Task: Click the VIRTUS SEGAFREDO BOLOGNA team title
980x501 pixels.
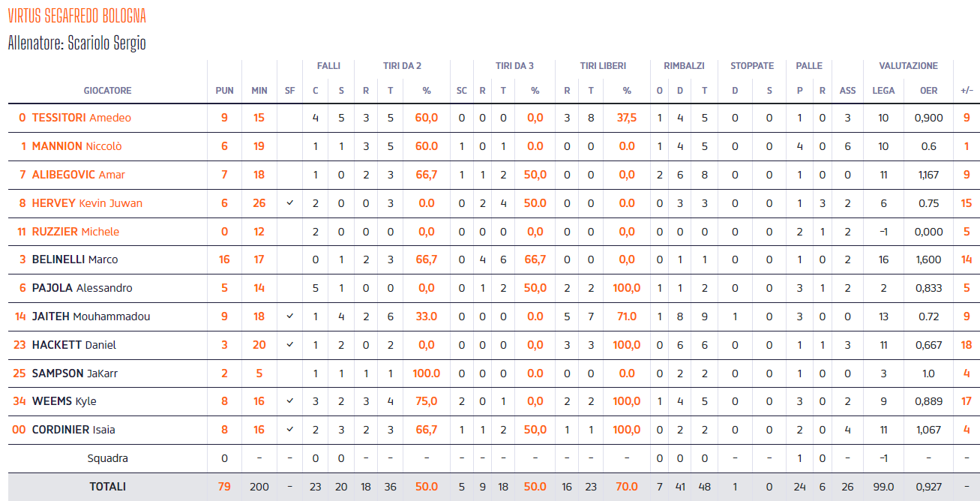Action: [x=77, y=16]
